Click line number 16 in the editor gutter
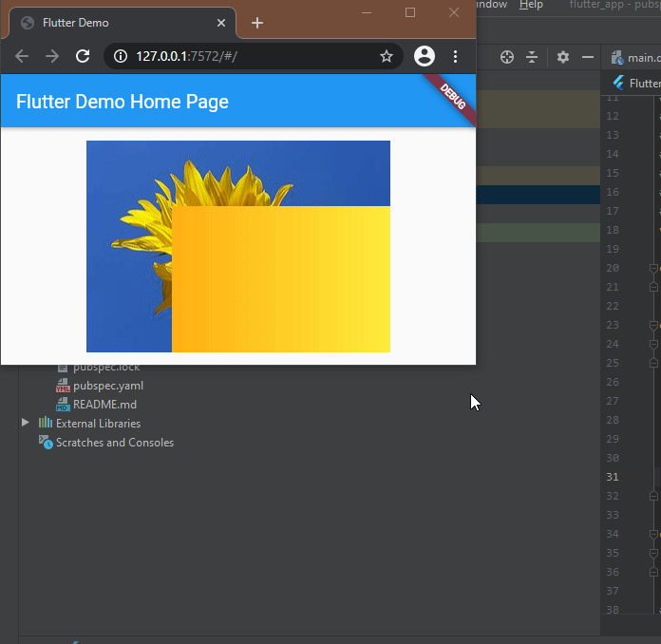 [613, 192]
